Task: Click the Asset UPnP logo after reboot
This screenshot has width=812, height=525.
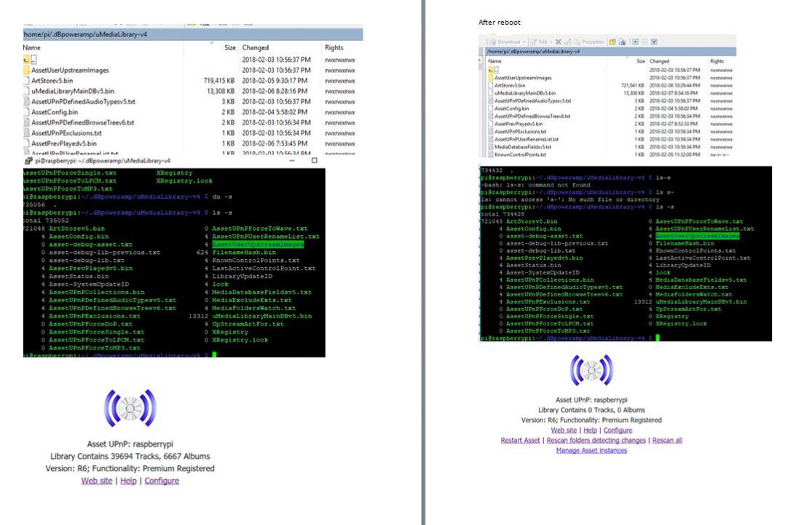Action: point(591,370)
